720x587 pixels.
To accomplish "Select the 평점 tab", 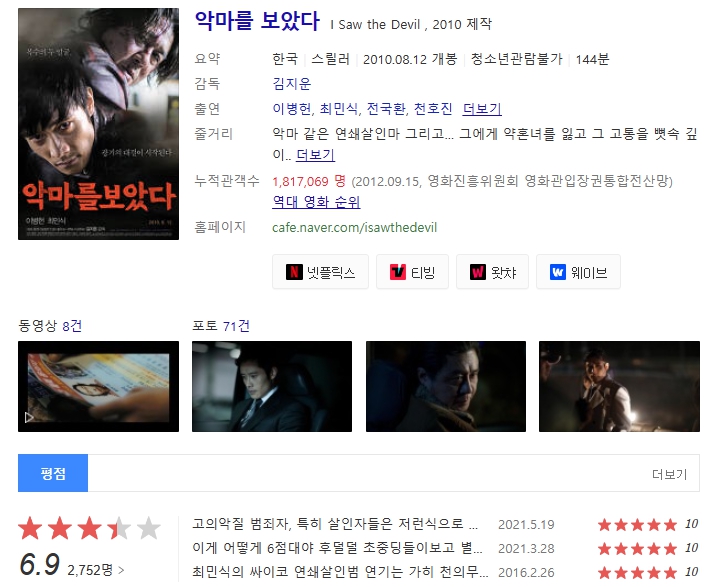I will pyautogui.click(x=53, y=473).
